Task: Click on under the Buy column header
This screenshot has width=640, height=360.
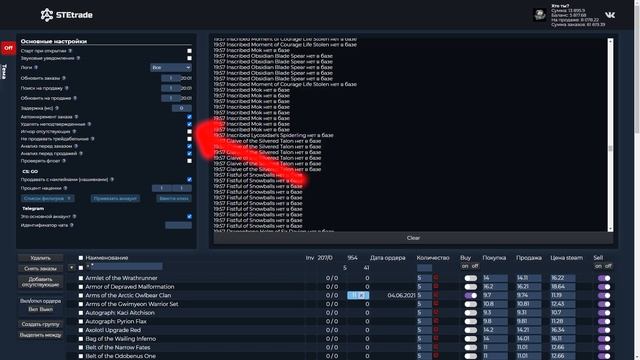Action: [x=465, y=266]
